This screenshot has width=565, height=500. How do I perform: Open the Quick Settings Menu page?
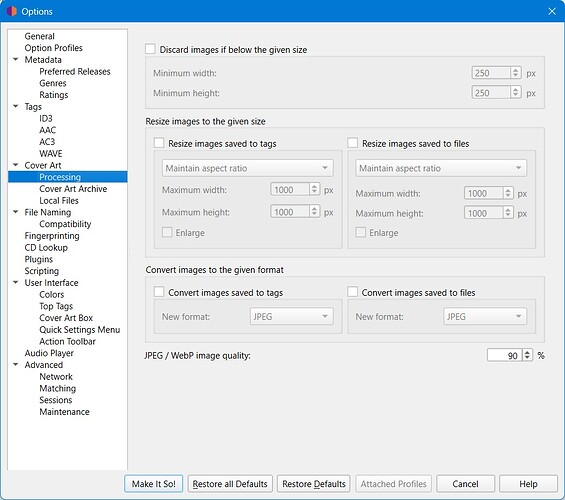pos(80,330)
